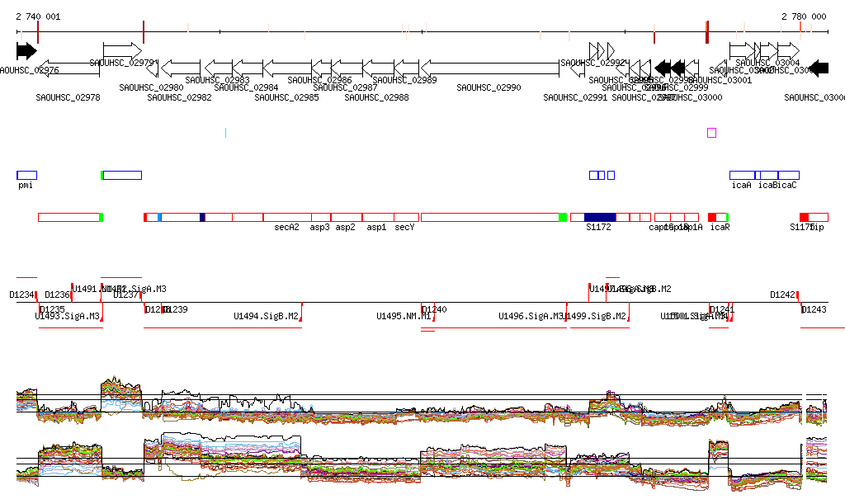
Task: Click the red filled S1175 segment
Action: tap(804, 218)
